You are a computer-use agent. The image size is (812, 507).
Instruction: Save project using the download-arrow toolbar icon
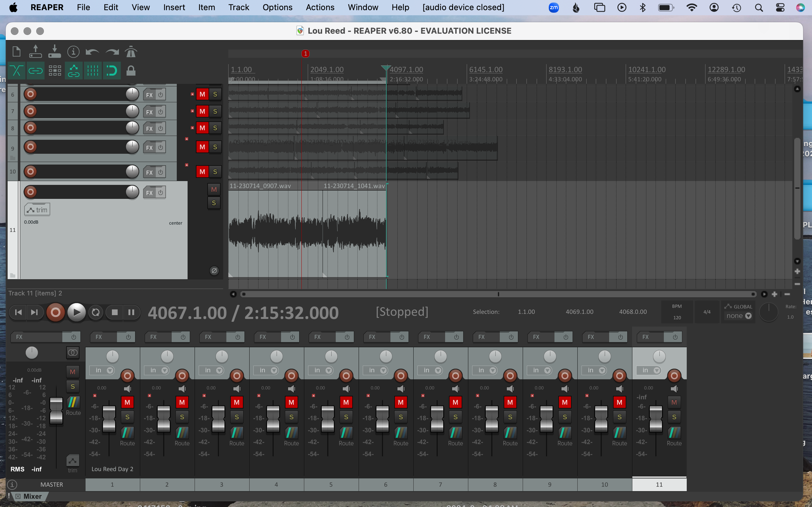[54, 52]
